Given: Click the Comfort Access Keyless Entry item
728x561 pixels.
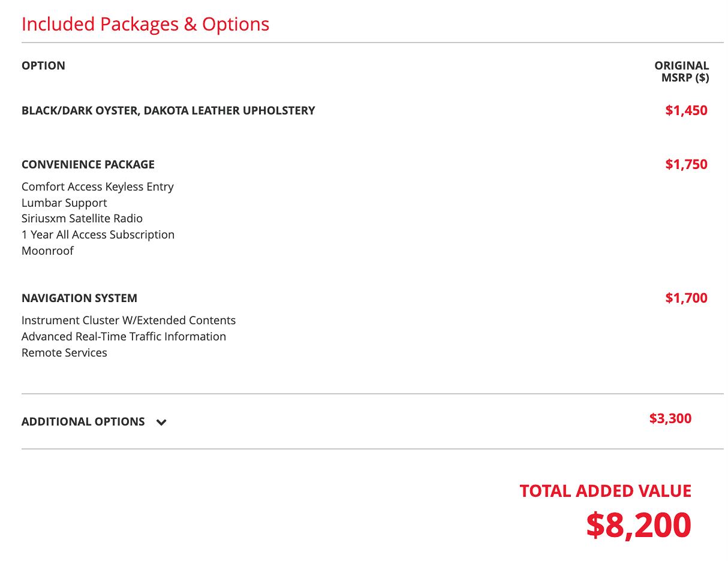Looking at the screenshot, I should click(x=98, y=187).
